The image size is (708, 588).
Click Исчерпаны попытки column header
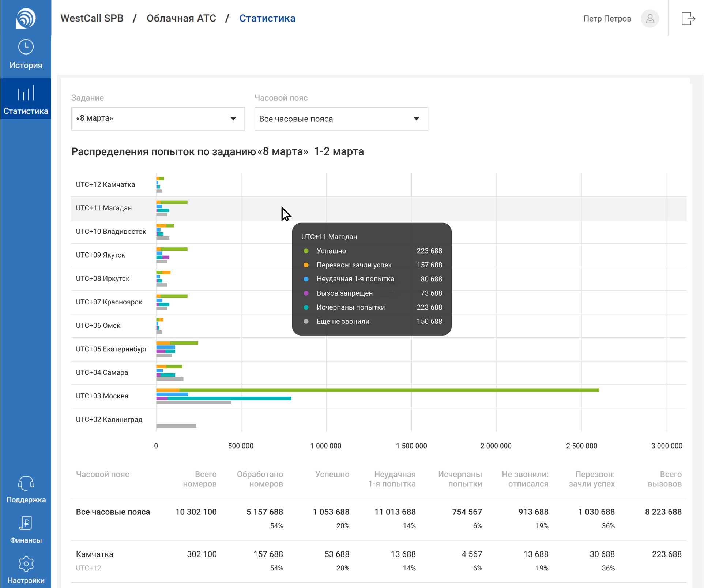[460, 479]
